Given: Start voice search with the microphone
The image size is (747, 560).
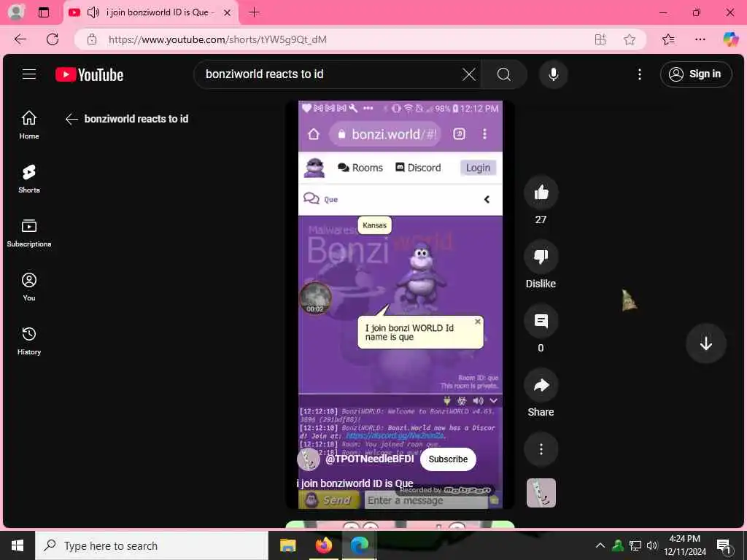Looking at the screenshot, I should click(553, 74).
